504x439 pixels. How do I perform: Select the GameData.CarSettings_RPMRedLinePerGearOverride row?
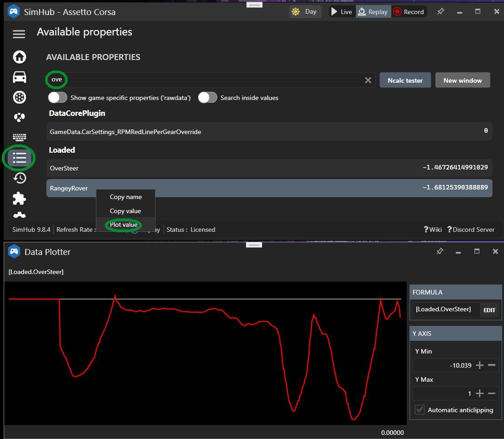[269, 131]
